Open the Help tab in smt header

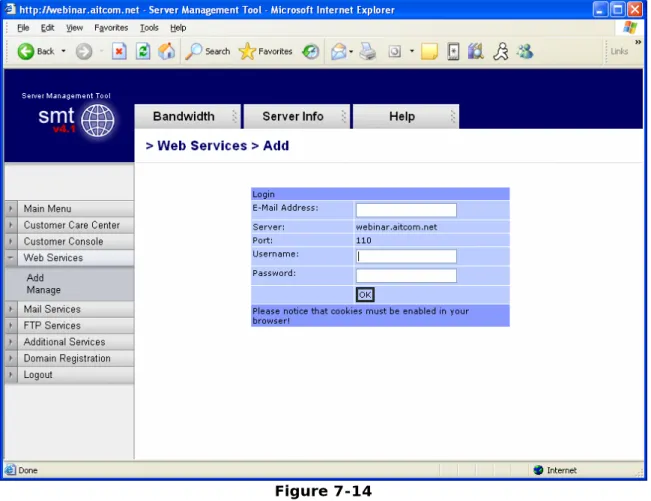406,117
